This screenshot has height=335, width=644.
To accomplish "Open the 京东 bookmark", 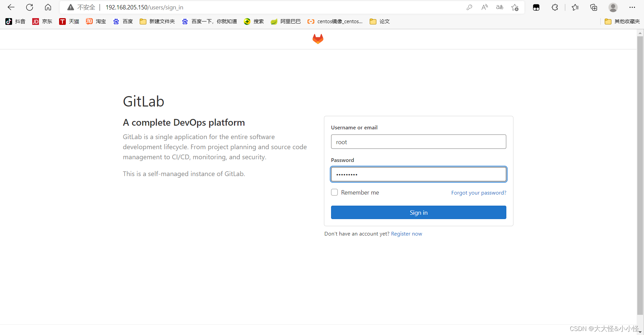I will [42, 22].
